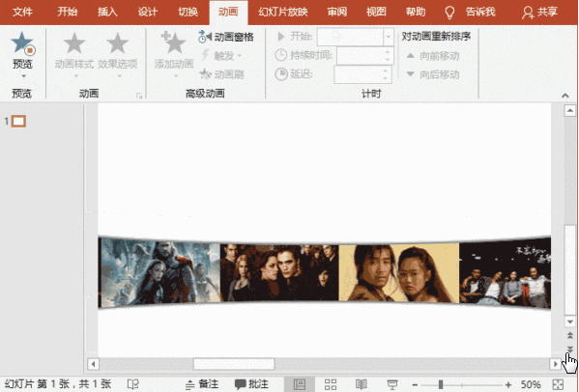579x392 pixels.
Task: Switch to the Insert tab
Action: pyautogui.click(x=107, y=13)
